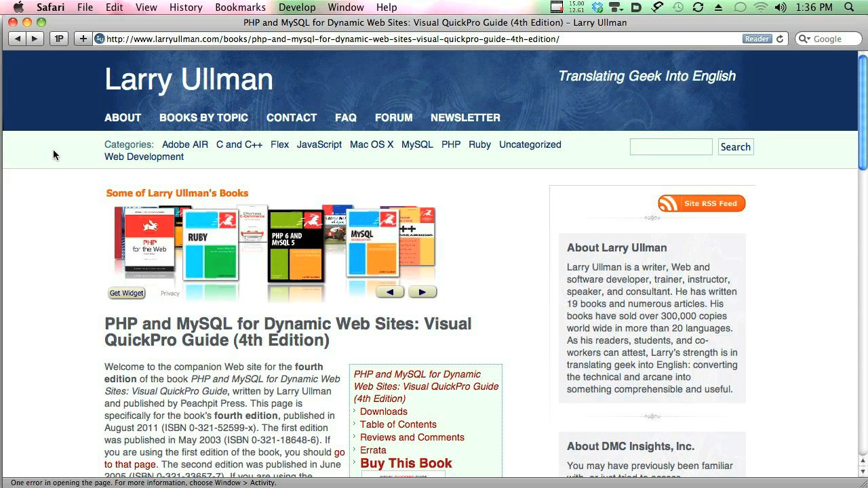868x488 pixels.
Task: Select the Adobe AIR category
Action: (185, 144)
